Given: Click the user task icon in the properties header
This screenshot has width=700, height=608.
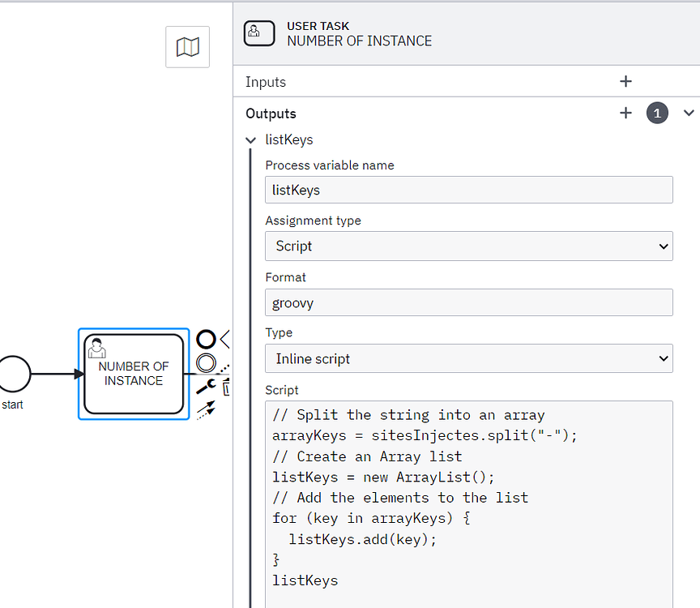Looking at the screenshot, I should (x=259, y=33).
